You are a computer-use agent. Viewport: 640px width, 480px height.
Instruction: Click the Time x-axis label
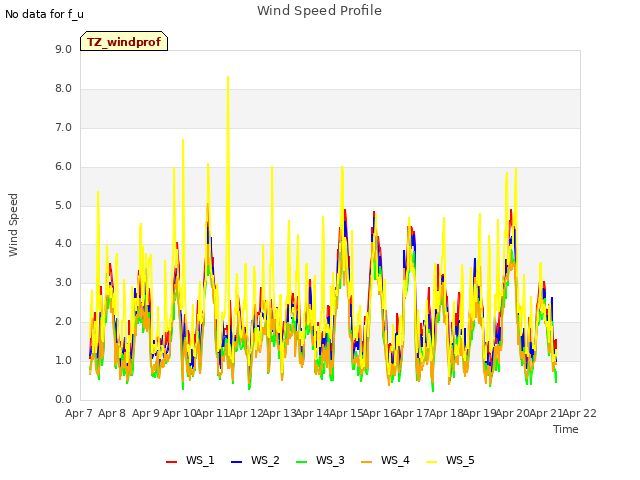(566, 429)
